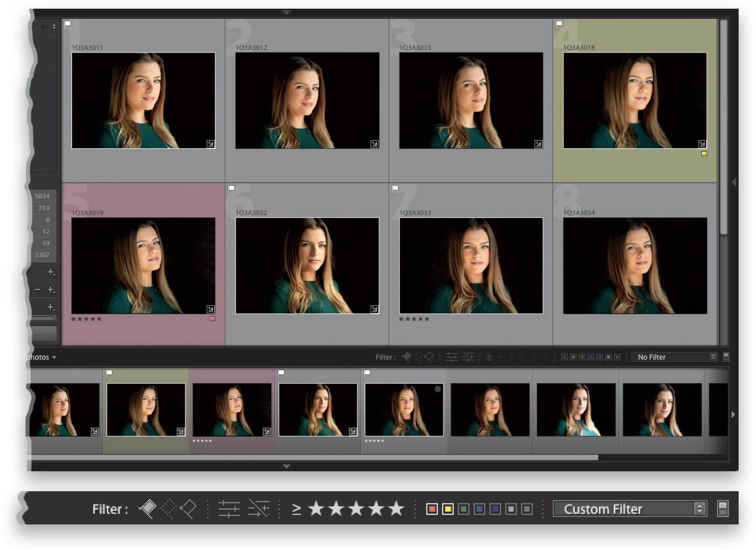This screenshot has height=550, width=756.
Task: Click develop adjustments badge on photo 1Q3A3011
Action: [210, 144]
